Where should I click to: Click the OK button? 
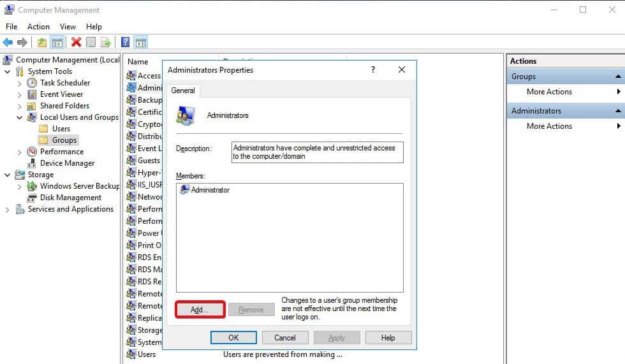coord(233,338)
